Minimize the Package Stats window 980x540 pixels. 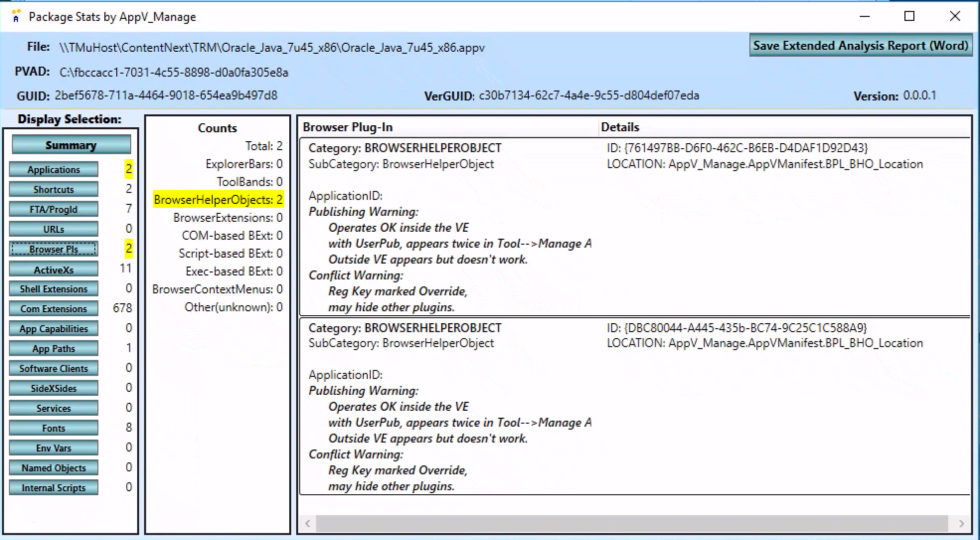865,16
